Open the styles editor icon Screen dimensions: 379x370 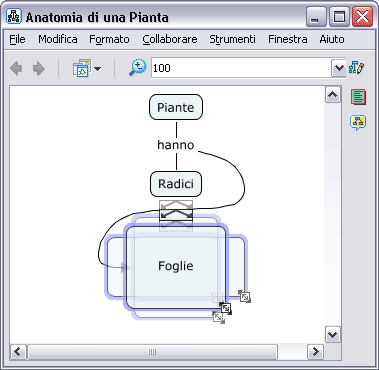point(356,68)
